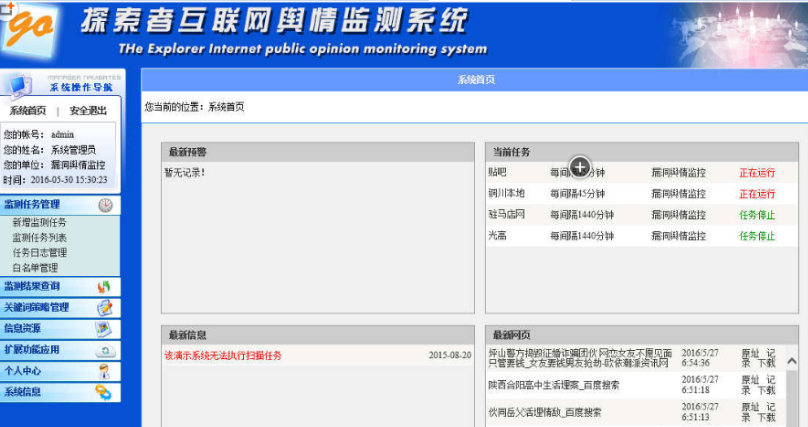
Task: Click the picture icon beside 信息资源
Action: [104, 329]
